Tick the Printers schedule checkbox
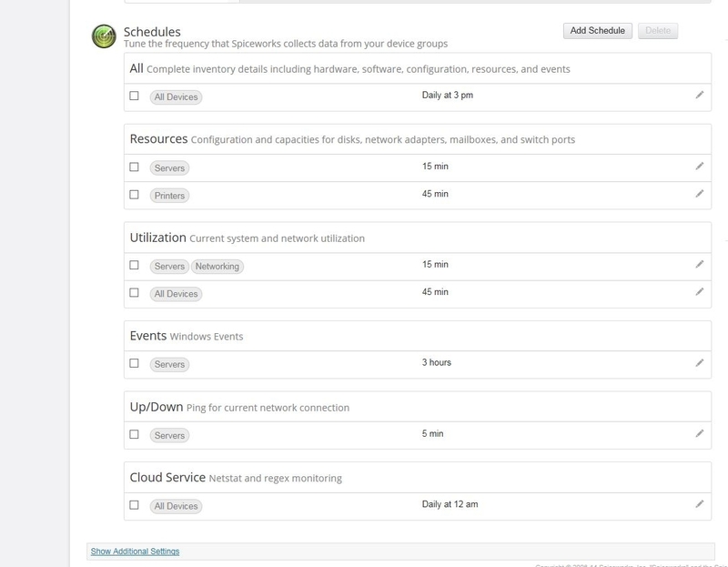The image size is (728, 567). tap(133, 195)
